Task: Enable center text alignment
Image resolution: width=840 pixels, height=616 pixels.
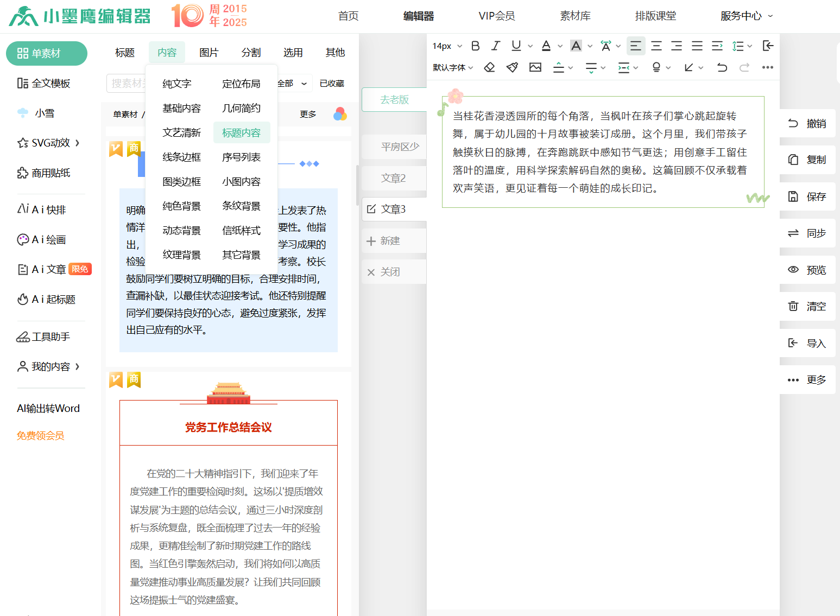Action: tap(656, 46)
